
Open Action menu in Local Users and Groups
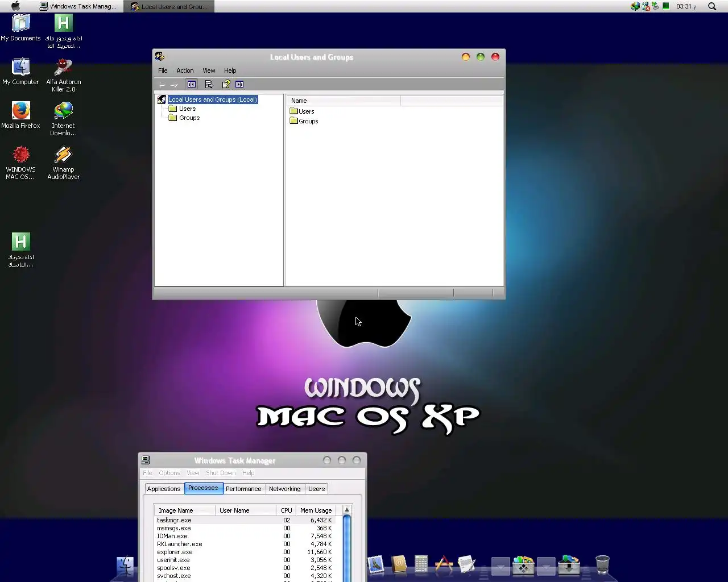coord(185,70)
